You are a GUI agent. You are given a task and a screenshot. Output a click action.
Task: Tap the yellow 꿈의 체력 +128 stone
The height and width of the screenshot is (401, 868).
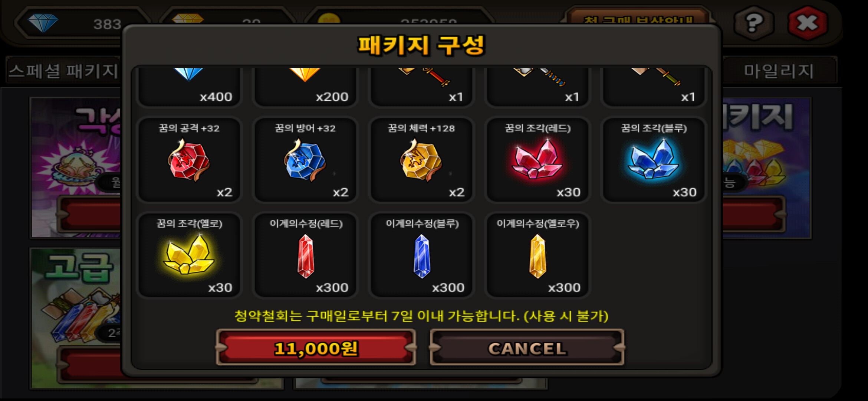pos(421,160)
